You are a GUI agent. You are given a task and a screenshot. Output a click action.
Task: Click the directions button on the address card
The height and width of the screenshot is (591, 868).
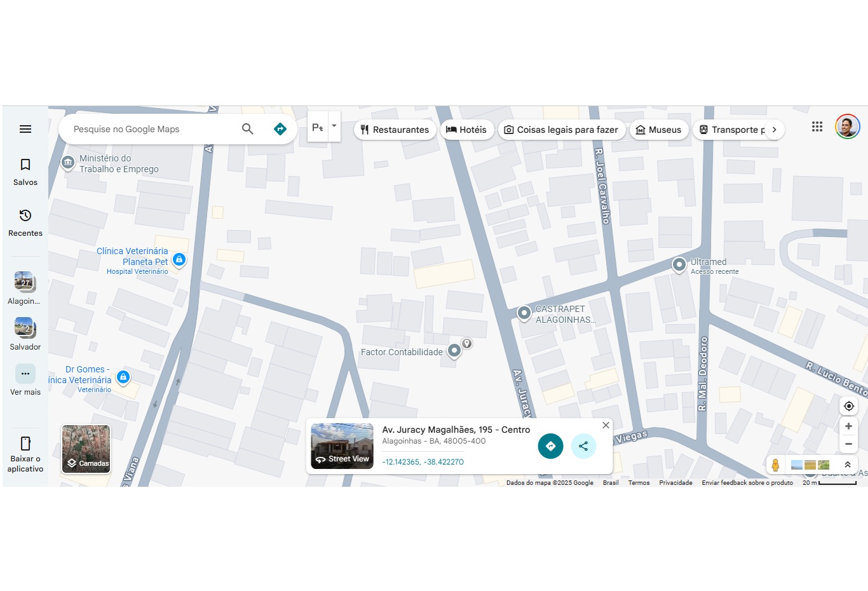pyautogui.click(x=550, y=446)
